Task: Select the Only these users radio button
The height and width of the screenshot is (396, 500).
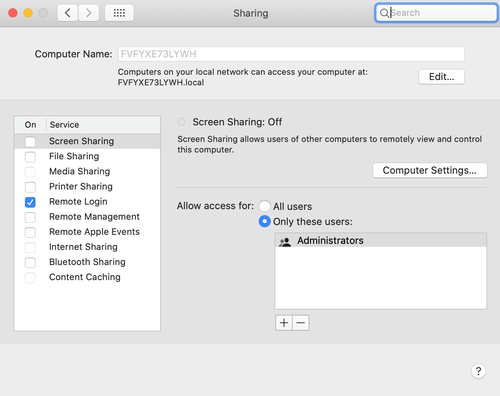Action: coord(265,221)
